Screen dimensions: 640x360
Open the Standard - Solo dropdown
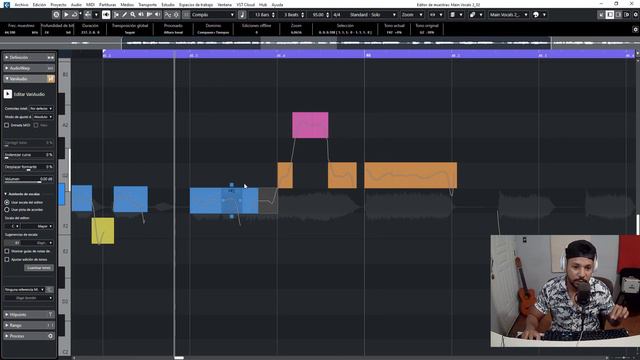(x=373, y=15)
